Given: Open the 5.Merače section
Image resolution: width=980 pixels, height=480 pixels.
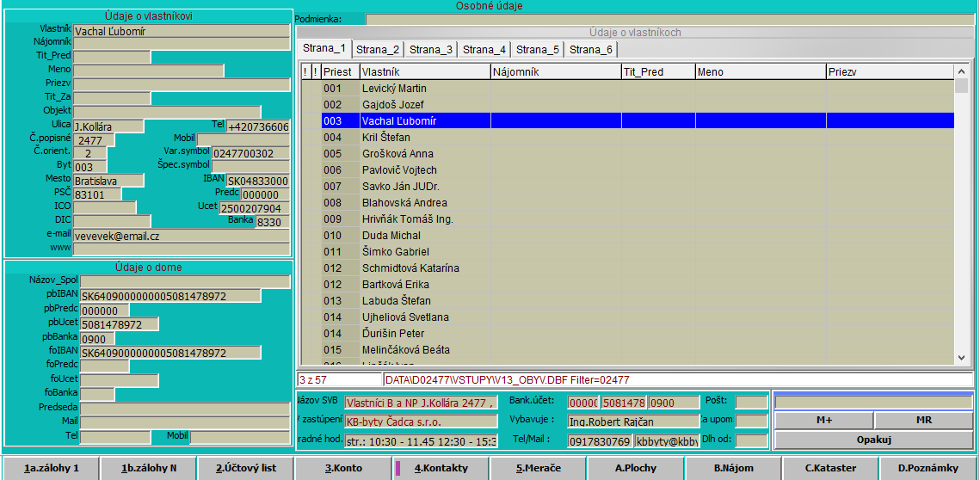Looking at the screenshot, I should [538, 468].
